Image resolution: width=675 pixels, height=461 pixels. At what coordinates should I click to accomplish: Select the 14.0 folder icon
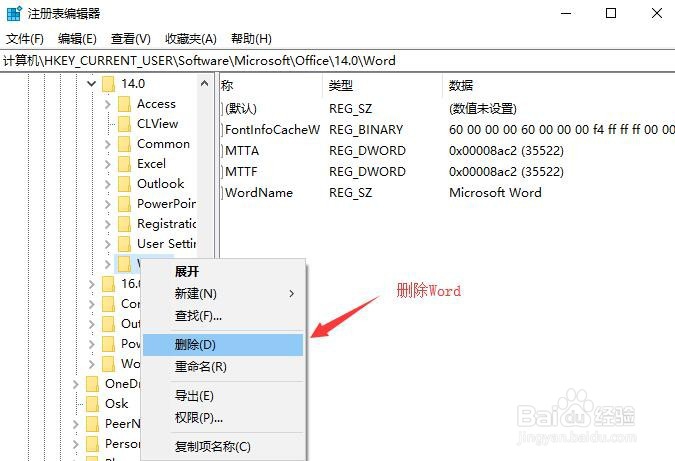109,84
